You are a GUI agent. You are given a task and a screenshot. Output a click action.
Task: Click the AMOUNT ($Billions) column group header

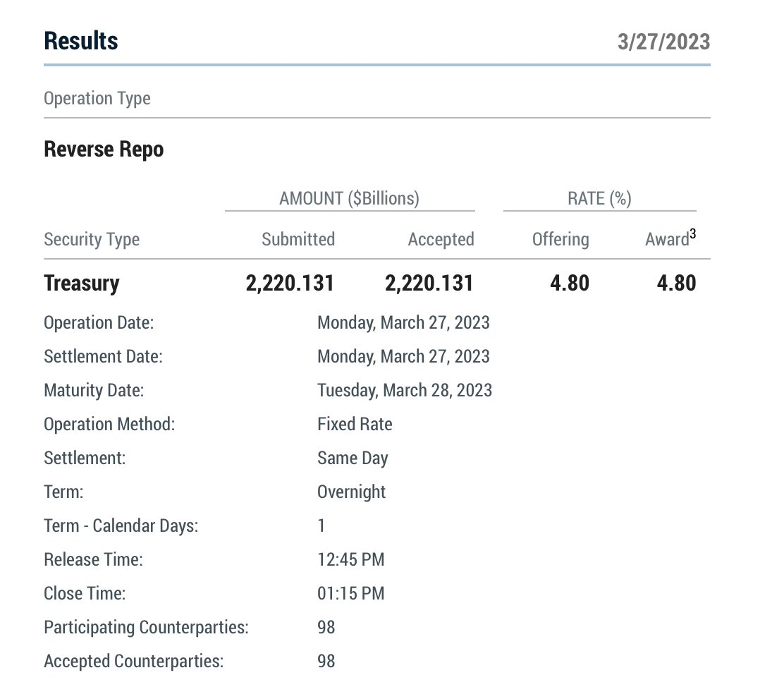point(349,199)
